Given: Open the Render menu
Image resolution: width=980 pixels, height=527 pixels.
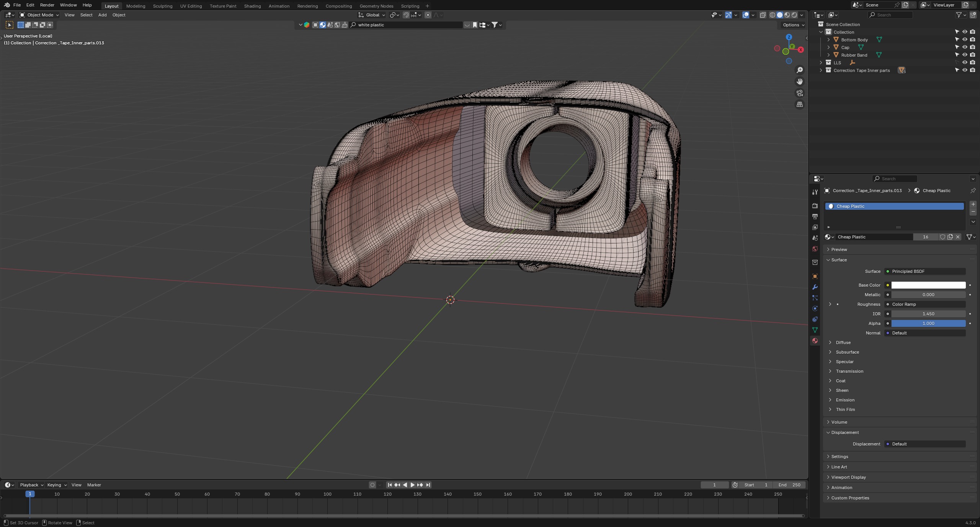Looking at the screenshot, I should point(47,5).
